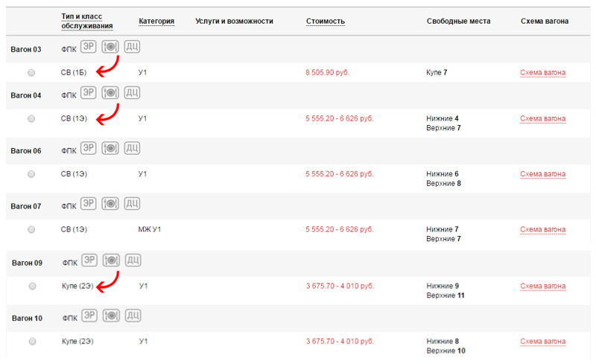Click the Вагон 10 price 3 675.70 - 4 010 руб.
596x364 pixels.
click(340, 342)
